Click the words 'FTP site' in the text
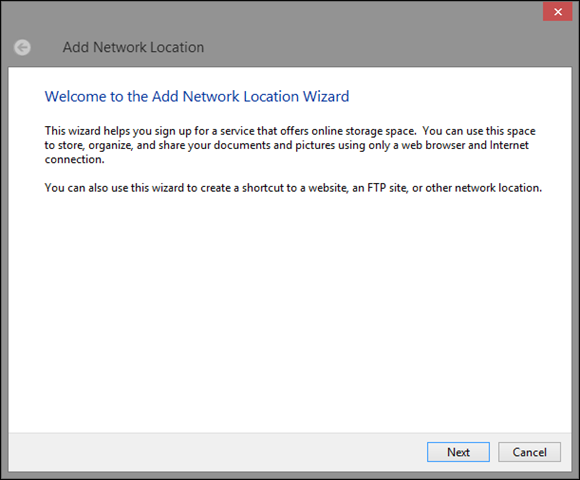Viewport: 580px width, 480px height. click(x=387, y=188)
